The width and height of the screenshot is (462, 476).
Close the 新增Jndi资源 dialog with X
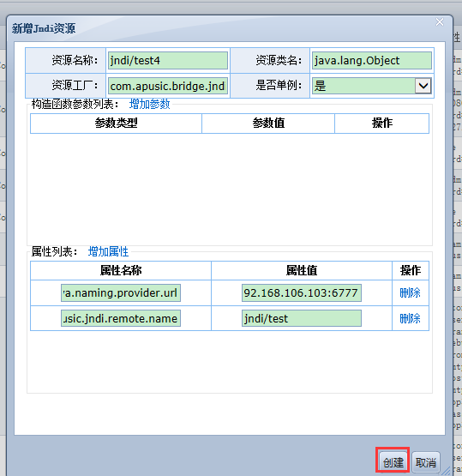coord(440,22)
